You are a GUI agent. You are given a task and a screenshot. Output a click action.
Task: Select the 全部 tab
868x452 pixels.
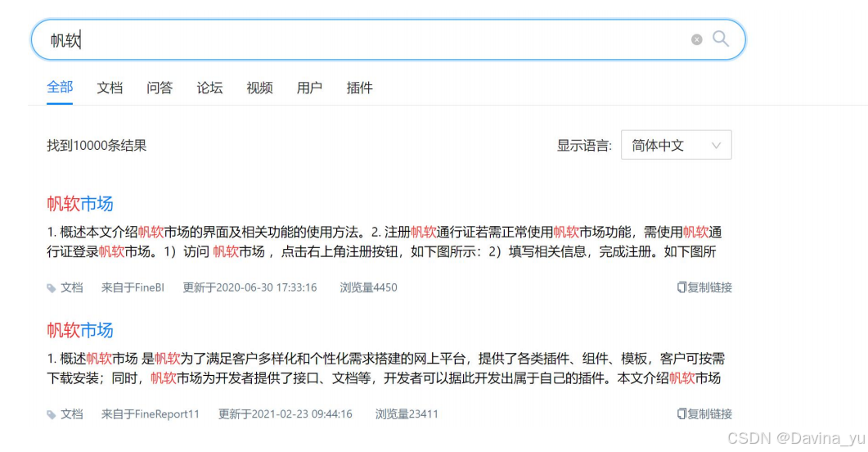60,88
